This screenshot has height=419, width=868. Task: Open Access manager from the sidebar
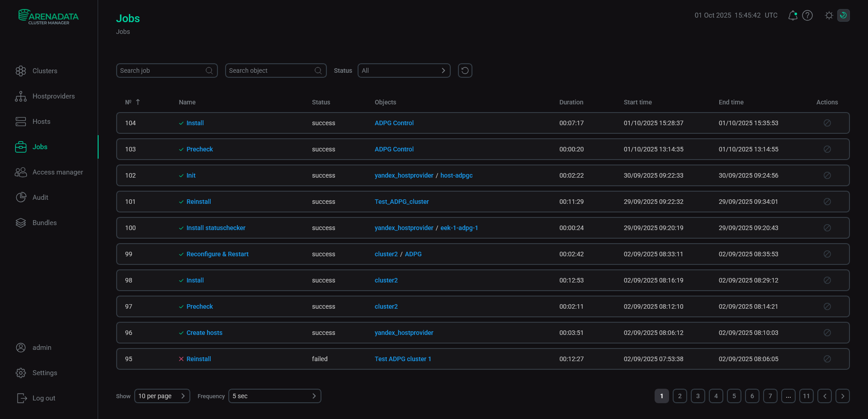pyautogui.click(x=57, y=172)
